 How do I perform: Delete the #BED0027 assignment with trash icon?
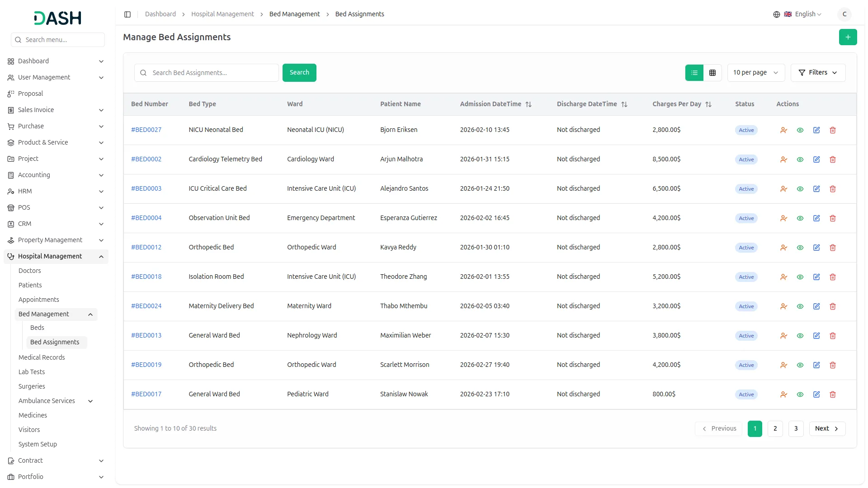(x=832, y=130)
